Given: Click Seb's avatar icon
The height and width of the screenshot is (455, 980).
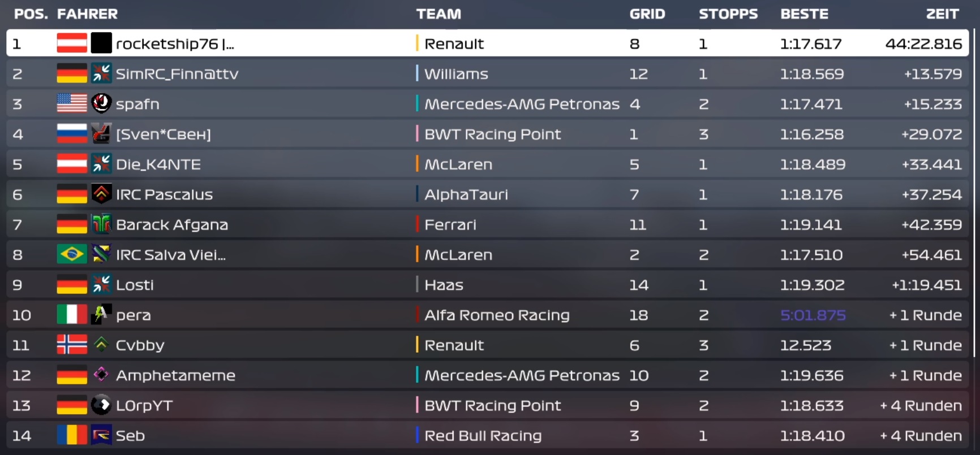Looking at the screenshot, I should [x=101, y=435].
